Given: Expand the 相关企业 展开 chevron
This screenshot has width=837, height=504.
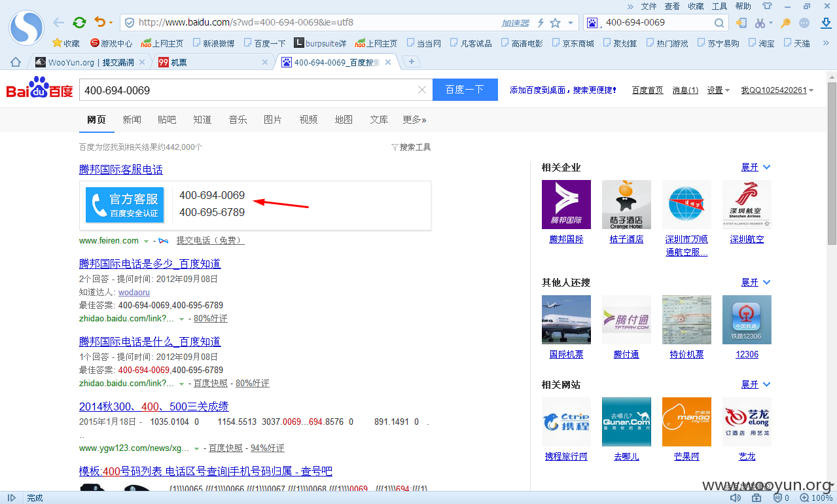Looking at the screenshot, I should point(767,167).
